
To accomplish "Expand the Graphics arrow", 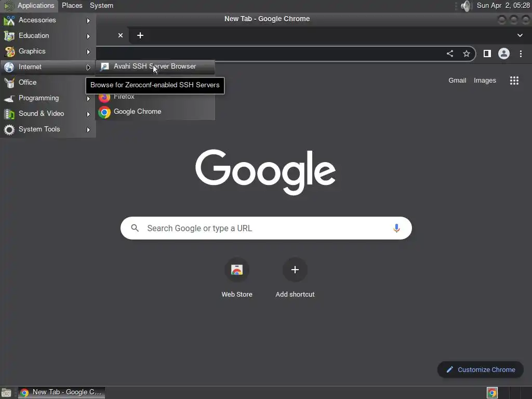I will click(88, 52).
